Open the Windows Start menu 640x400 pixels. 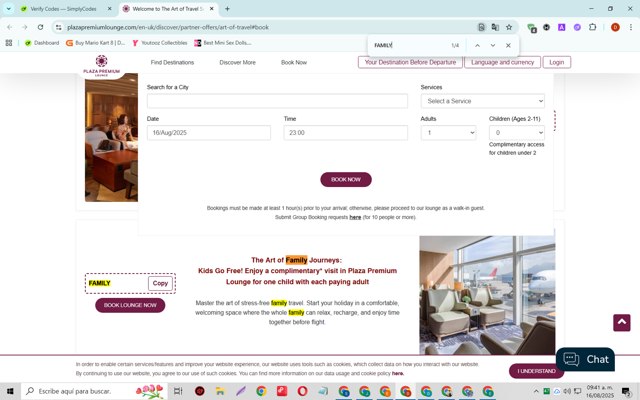pos(10,391)
